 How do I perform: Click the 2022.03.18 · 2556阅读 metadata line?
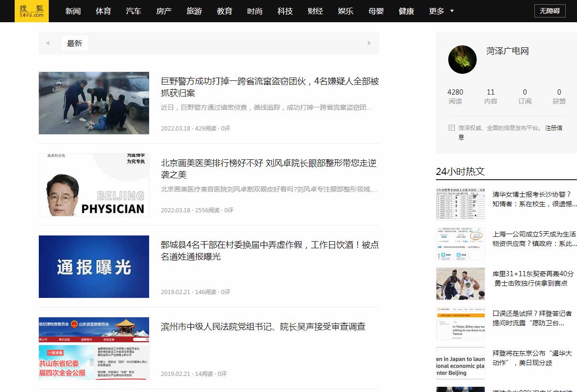click(x=197, y=210)
